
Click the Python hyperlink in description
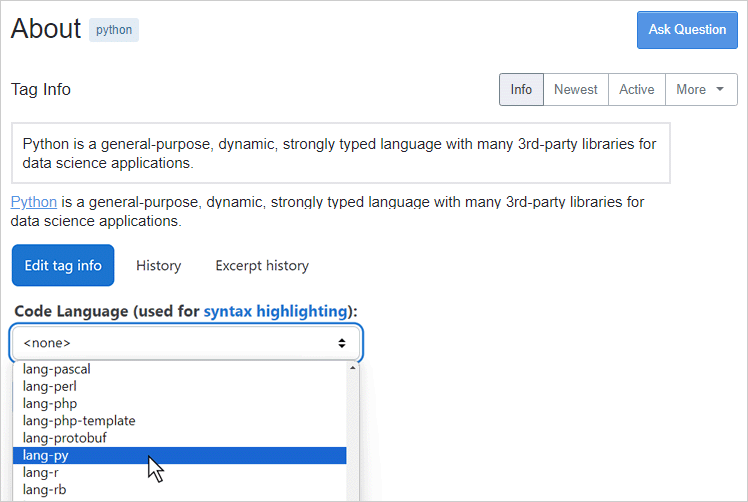coord(33,202)
